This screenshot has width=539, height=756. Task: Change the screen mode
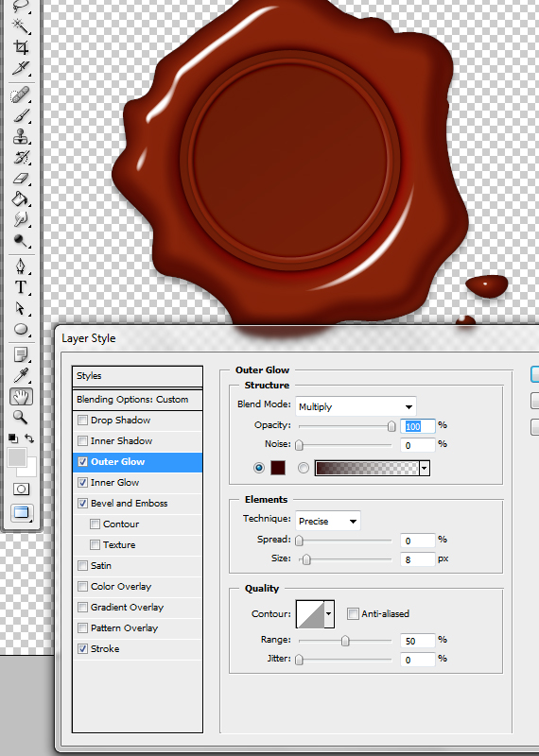point(21,512)
